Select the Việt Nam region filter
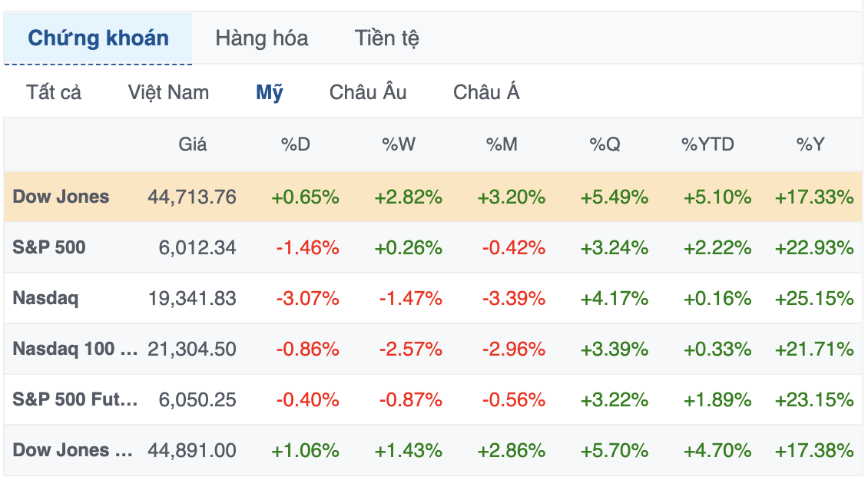The width and height of the screenshot is (868, 487). [x=168, y=92]
